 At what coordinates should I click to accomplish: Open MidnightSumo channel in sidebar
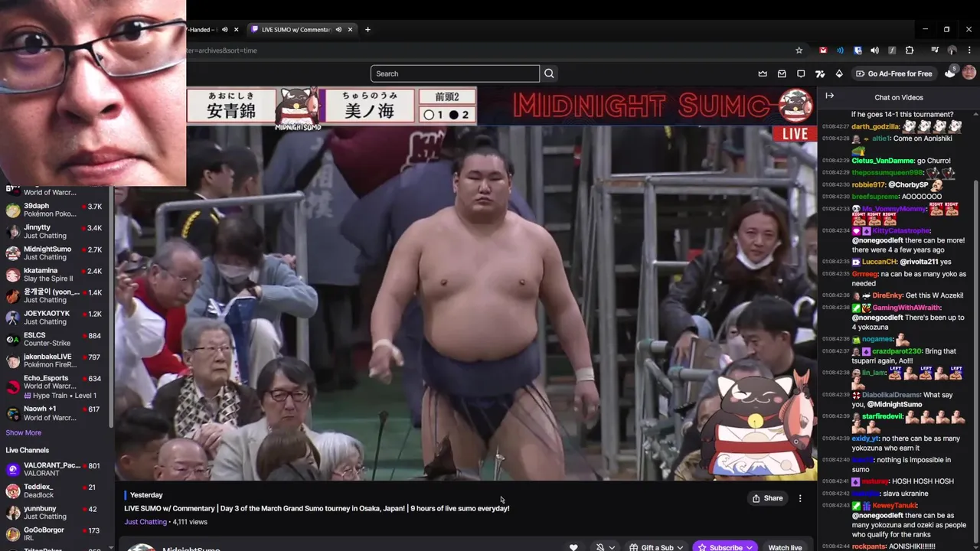pyautogui.click(x=57, y=253)
